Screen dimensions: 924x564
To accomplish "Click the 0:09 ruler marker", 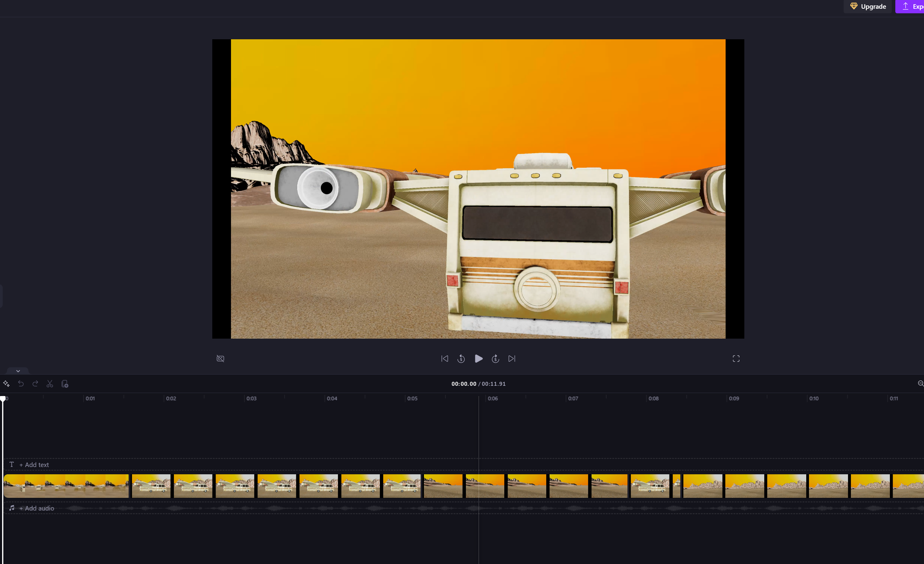I will (x=734, y=398).
